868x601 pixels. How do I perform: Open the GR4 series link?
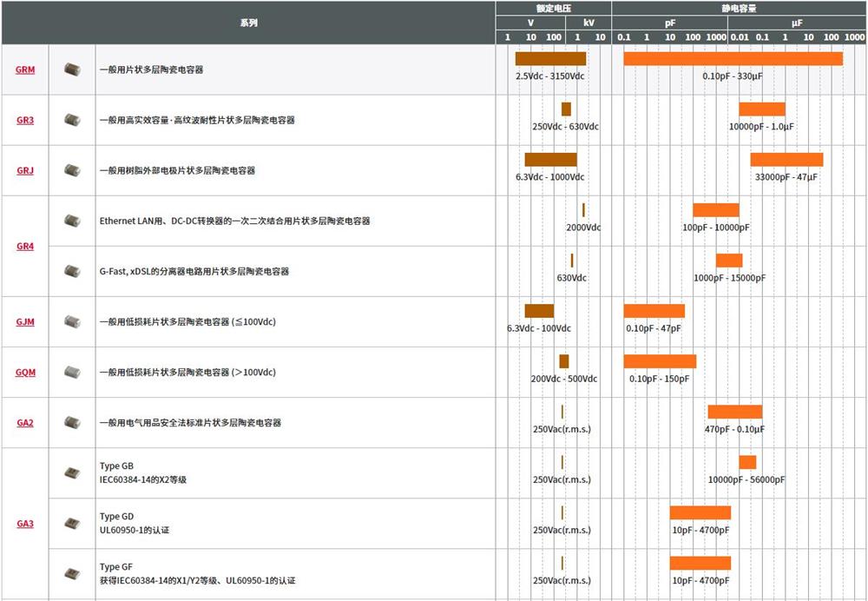25,246
